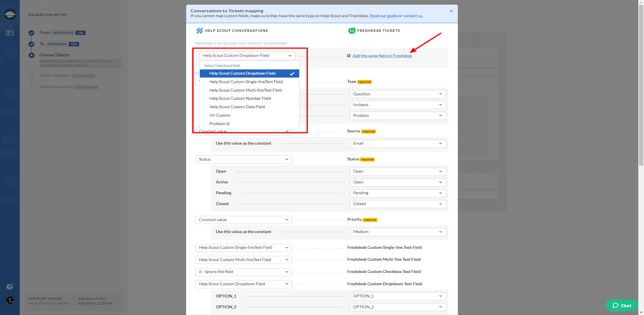Follow the contact us link

[x=413, y=16]
